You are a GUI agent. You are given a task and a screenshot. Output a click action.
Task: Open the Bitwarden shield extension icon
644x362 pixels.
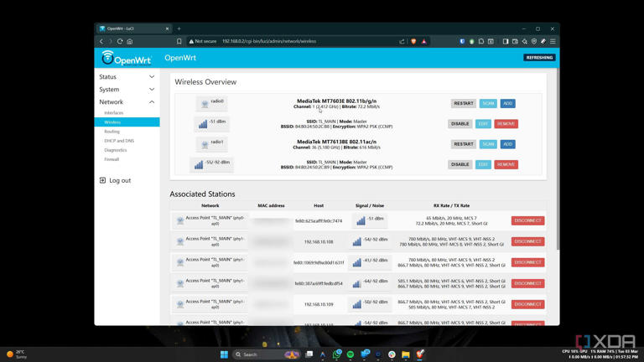coord(462,41)
